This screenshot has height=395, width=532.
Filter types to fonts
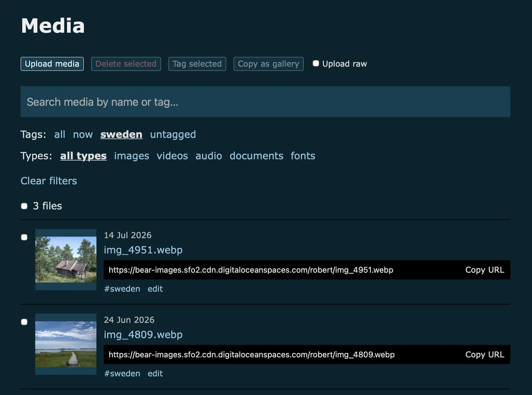click(x=303, y=156)
